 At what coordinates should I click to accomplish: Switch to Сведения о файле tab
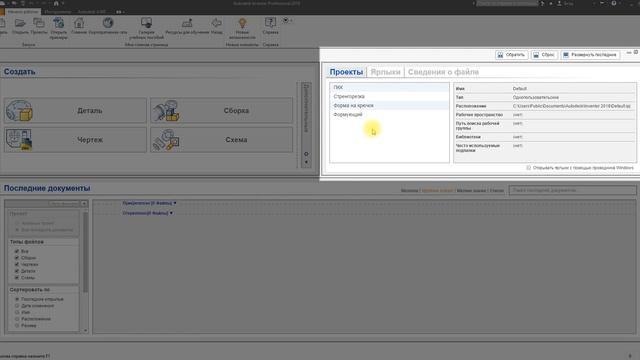(x=443, y=72)
